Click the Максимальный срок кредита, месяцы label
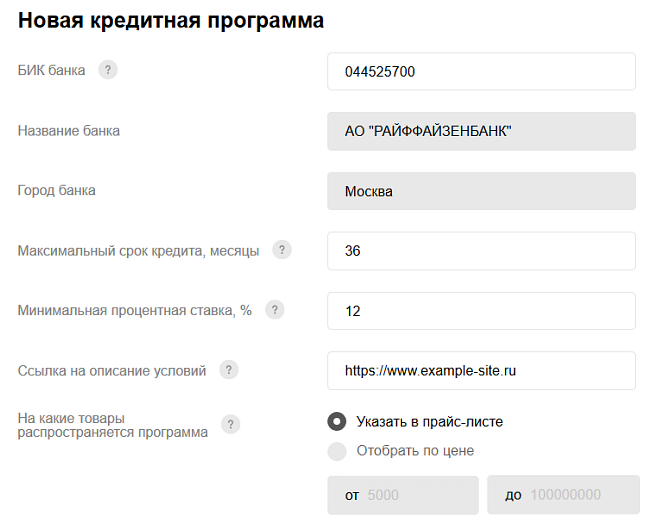Screen dimensions: 649x524 click(x=138, y=250)
